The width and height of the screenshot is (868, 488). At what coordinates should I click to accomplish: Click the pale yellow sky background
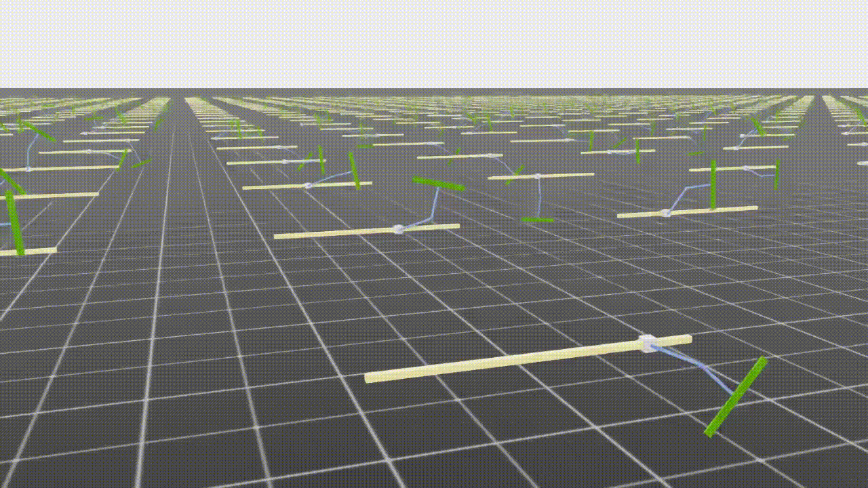(434, 41)
